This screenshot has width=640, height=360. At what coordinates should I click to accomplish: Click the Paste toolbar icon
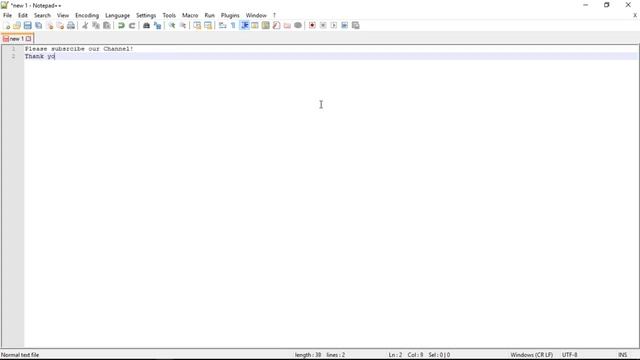[107, 25]
